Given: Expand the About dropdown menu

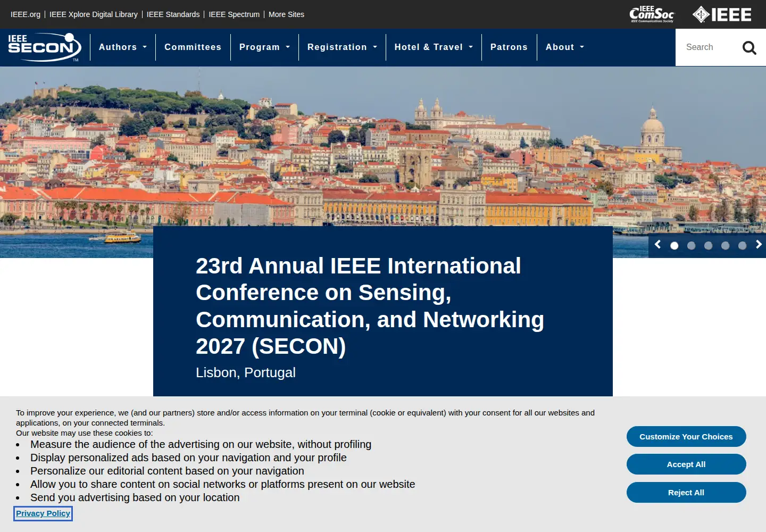Looking at the screenshot, I should pos(564,47).
